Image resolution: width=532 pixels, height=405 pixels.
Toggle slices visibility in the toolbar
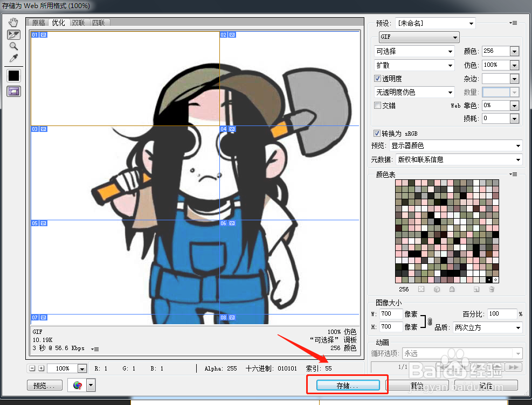click(13, 91)
